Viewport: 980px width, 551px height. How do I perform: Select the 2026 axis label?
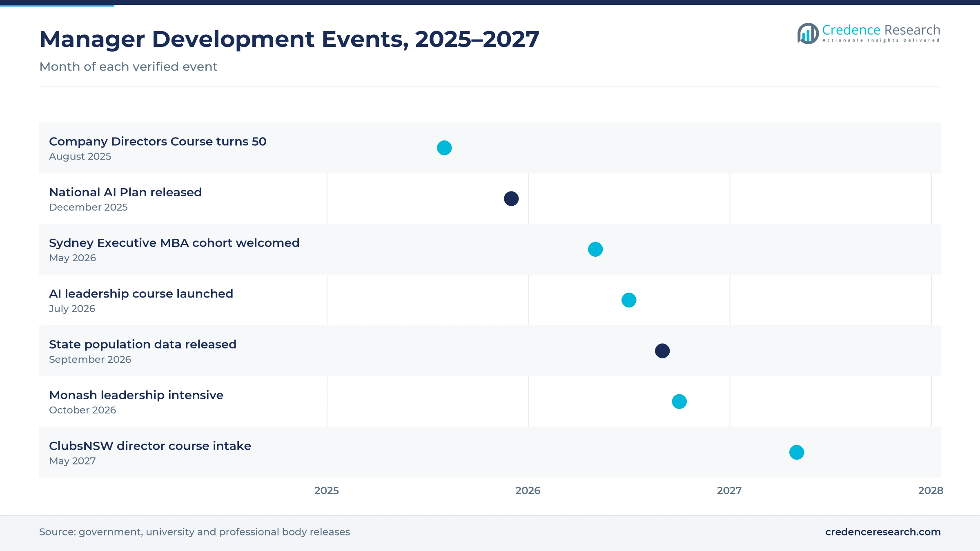coord(528,491)
